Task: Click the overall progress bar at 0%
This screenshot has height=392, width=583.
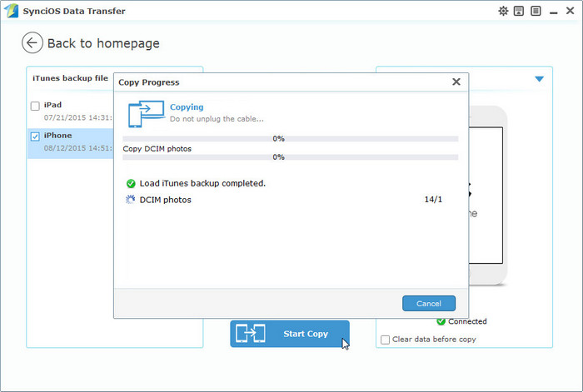Action: tap(291, 139)
